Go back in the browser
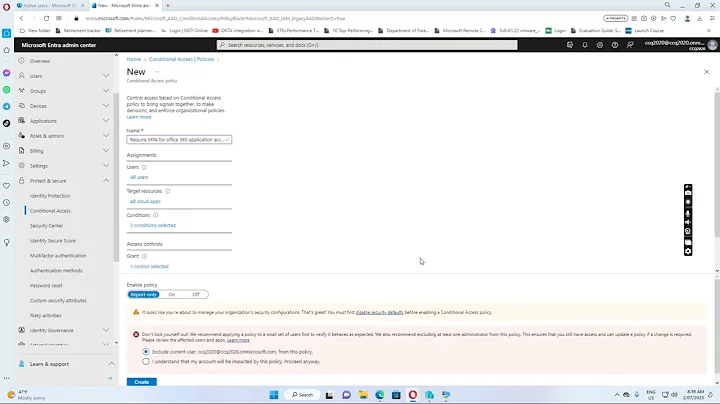The width and height of the screenshot is (720, 404). tap(22, 18)
